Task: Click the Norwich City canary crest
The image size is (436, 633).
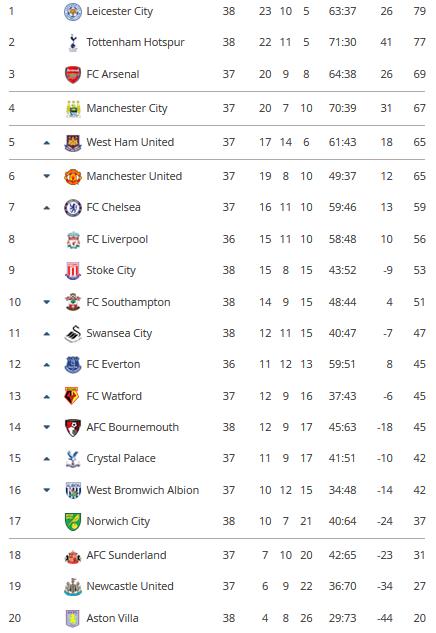Action: tap(73, 522)
